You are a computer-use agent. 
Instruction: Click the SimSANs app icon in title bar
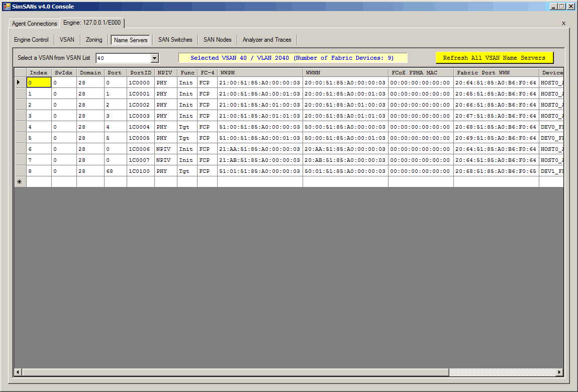click(x=7, y=7)
